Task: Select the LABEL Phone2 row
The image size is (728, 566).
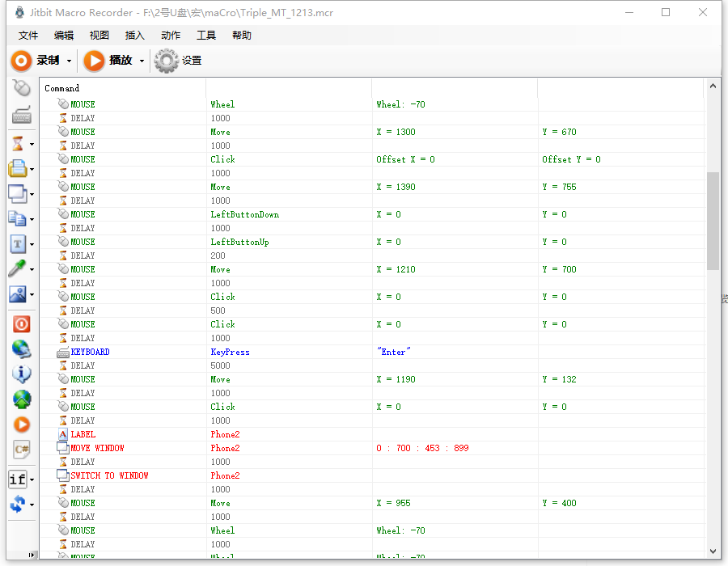Action: tap(372, 434)
